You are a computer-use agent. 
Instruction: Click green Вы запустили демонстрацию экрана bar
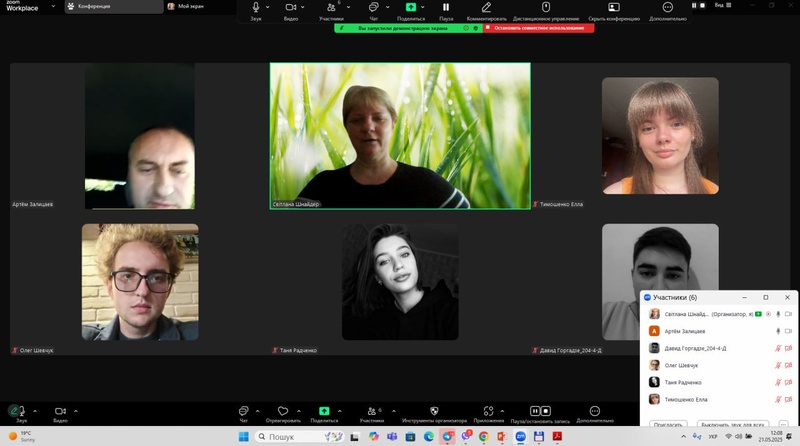408,28
